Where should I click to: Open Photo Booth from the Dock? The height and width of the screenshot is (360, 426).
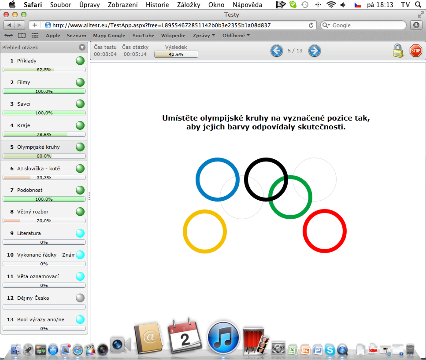pyautogui.click(x=255, y=341)
